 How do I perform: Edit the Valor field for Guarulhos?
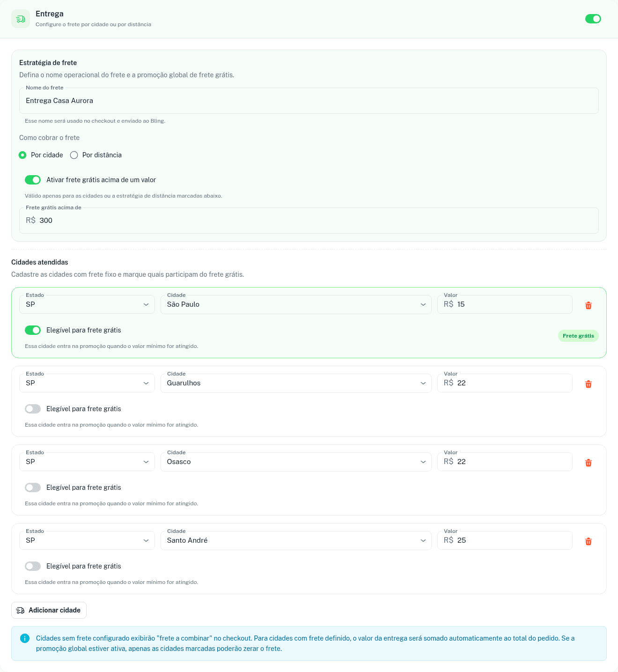505,383
